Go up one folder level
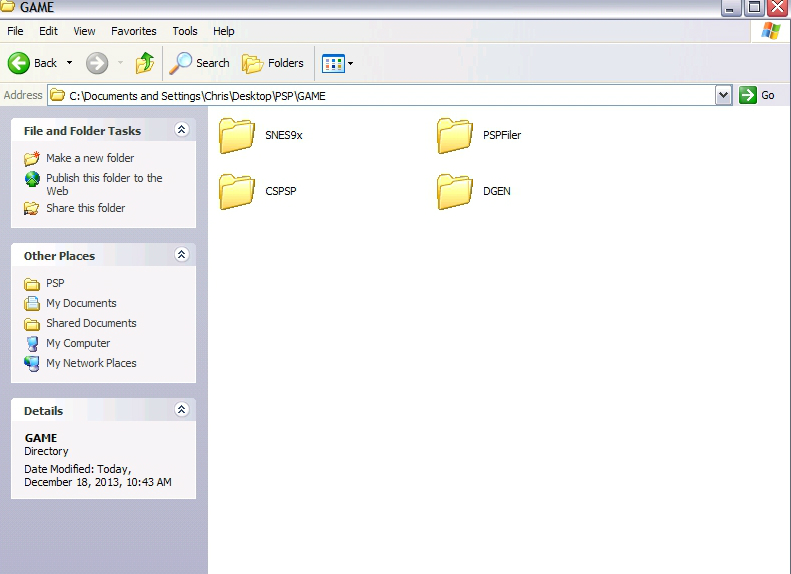Screen dimensions: 791x574 145,63
